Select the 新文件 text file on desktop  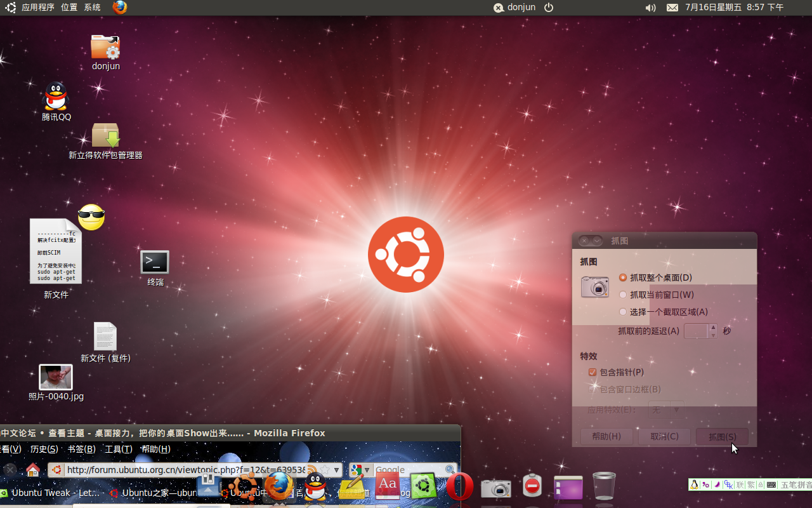pos(56,251)
